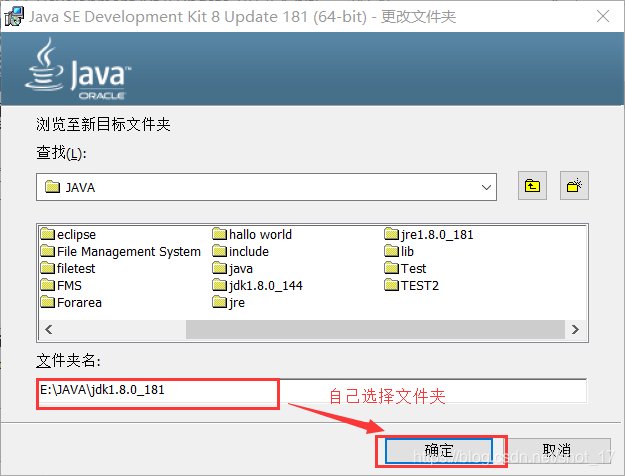Screen dimensions: 625x476
Task: Cancel with the 取消 button
Action: click(x=557, y=451)
